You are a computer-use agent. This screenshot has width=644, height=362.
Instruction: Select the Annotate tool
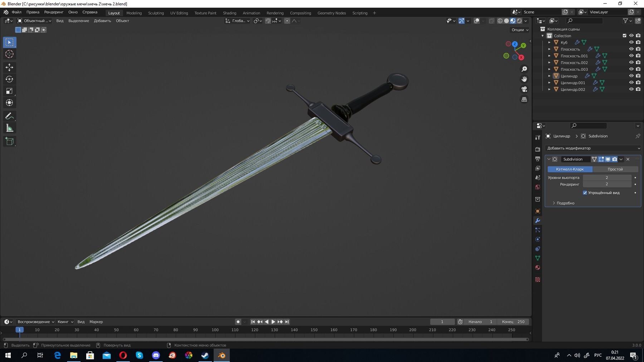click(x=9, y=116)
